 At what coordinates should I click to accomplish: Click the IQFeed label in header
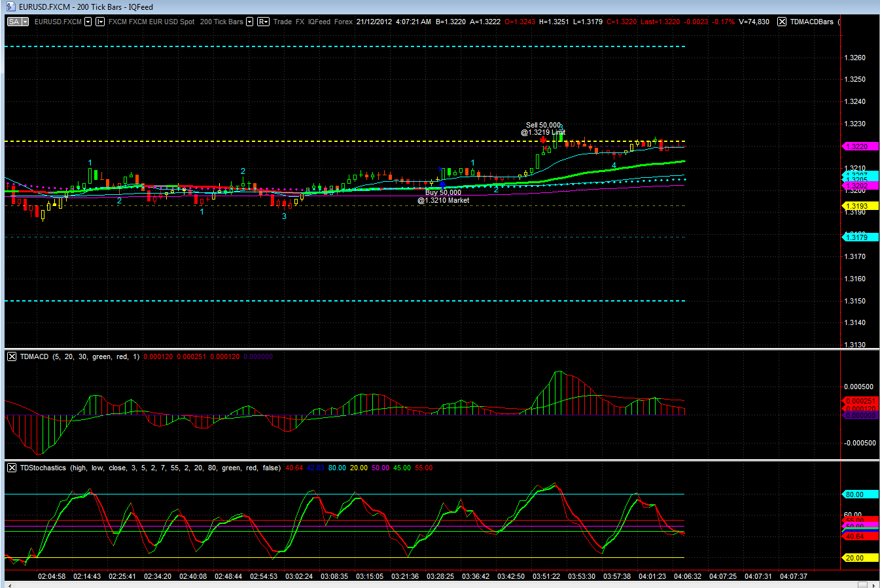(319, 22)
